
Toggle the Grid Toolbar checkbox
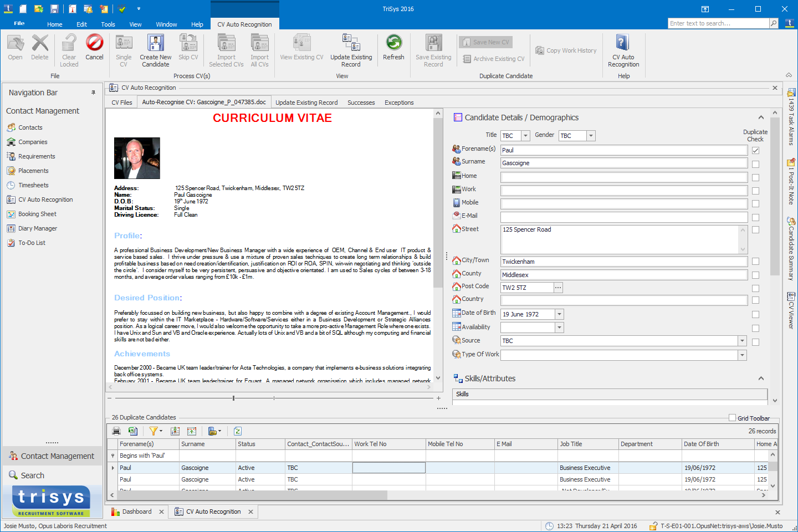[733, 418]
